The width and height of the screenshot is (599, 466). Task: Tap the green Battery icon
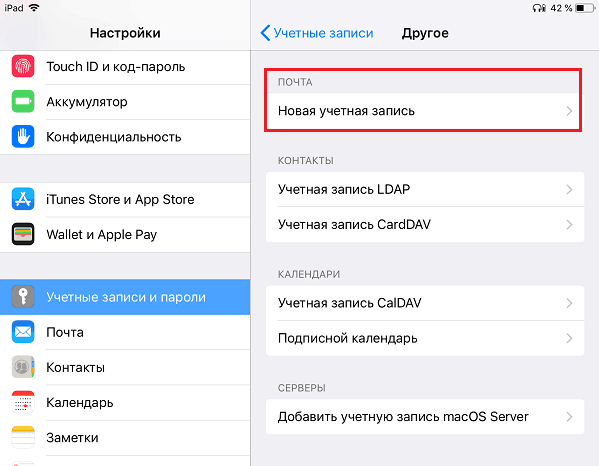click(x=23, y=102)
